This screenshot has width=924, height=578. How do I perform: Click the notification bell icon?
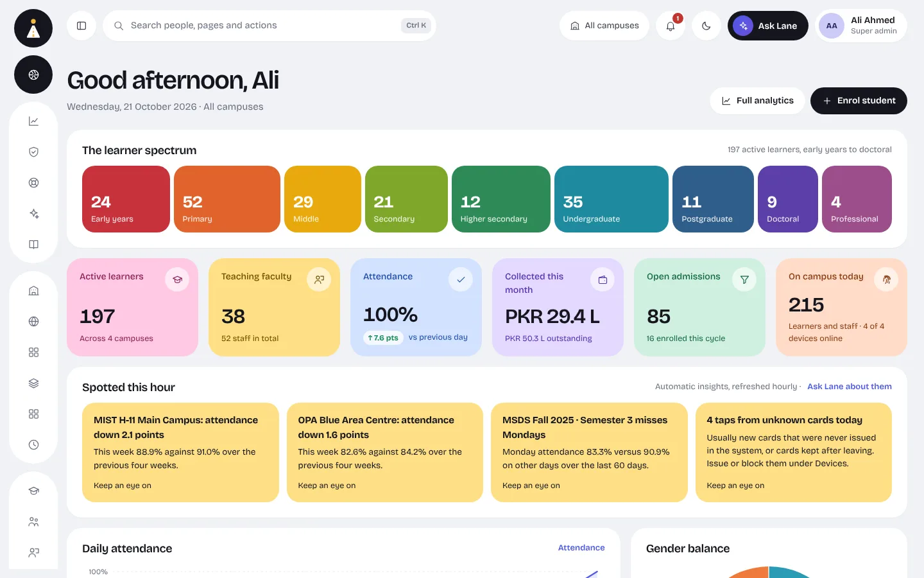671,26
